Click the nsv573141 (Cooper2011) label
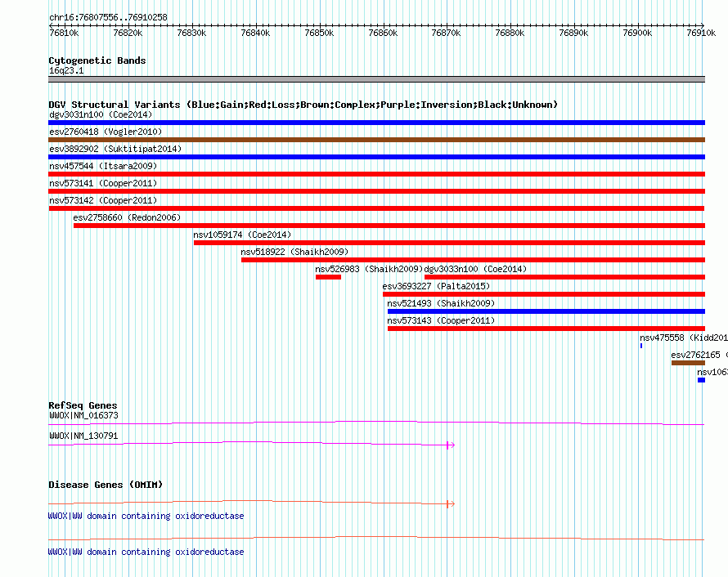 click(103, 183)
